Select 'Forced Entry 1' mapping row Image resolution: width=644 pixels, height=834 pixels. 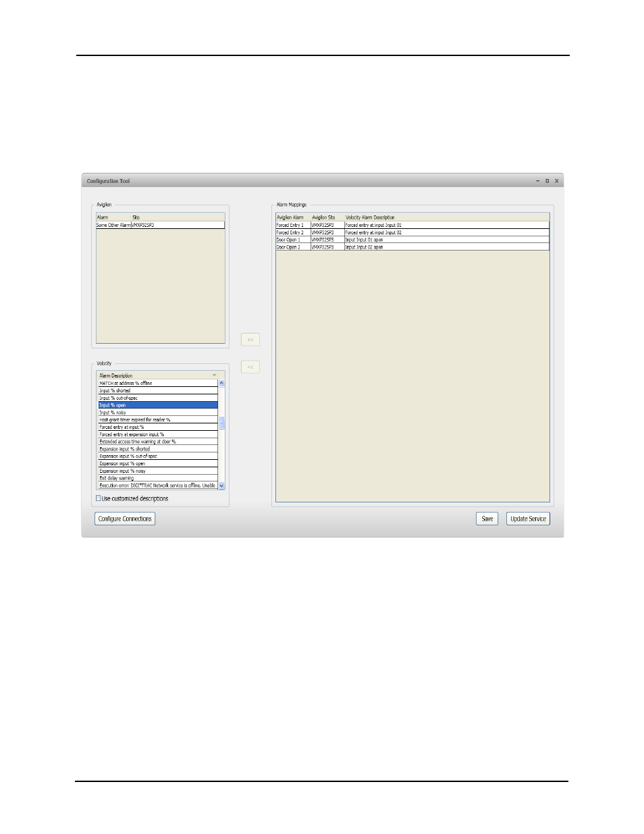coord(412,225)
